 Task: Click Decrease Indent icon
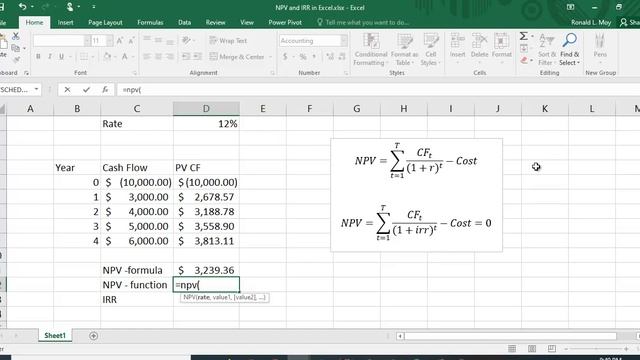(x=186, y=57)
